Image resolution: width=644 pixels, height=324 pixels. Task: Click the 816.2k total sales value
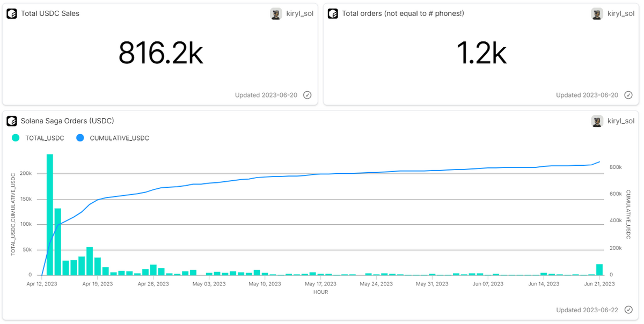coord(161,54)
